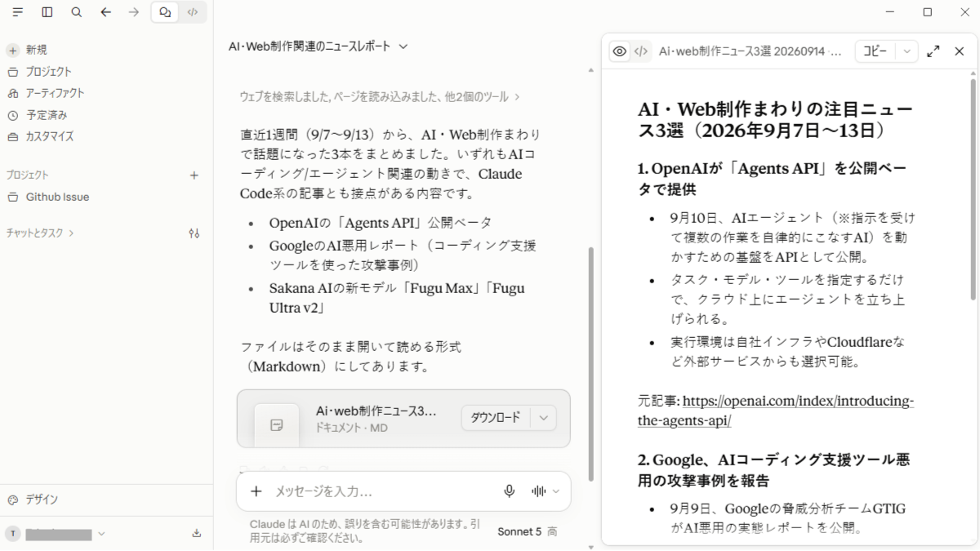Click the artifact title Ai・web制作ニュース3選
980x551 pixels.
(750, 51)
